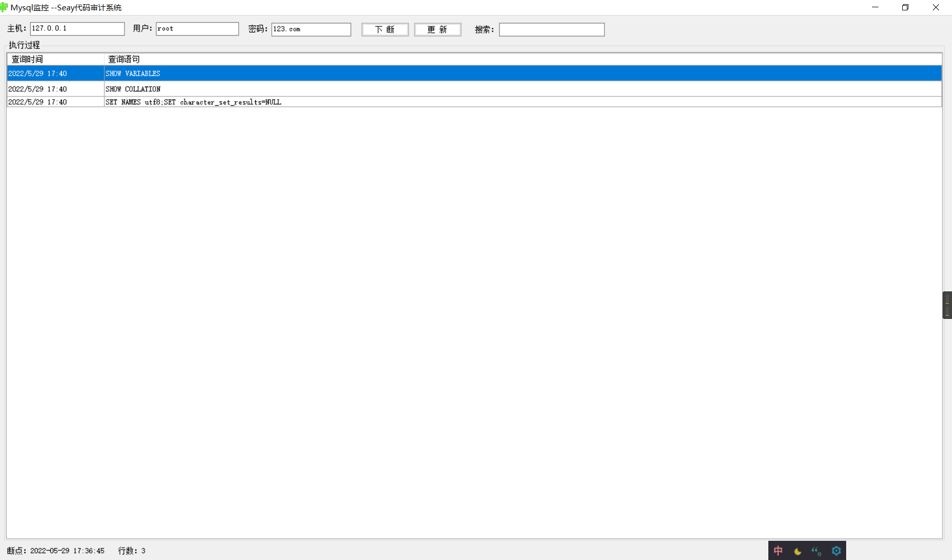This screenshot has width=952, height=560.
Task: Open IME settings via the gear icon
Action: (836, 551)
